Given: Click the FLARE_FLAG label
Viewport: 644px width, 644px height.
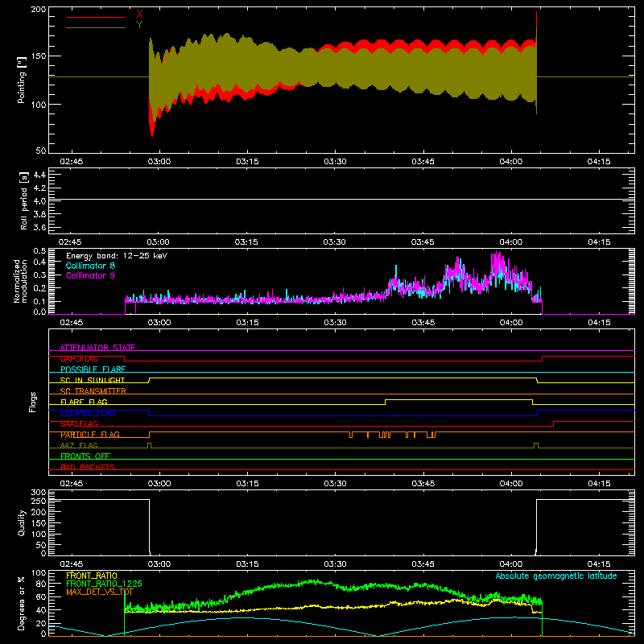Looking at the screenshot, I should (x=84, y=402).
